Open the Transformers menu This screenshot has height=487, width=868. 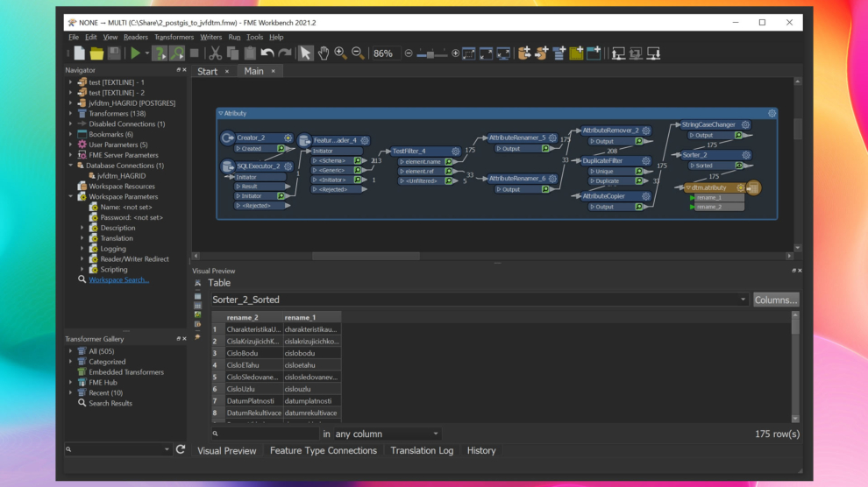coord(174,37)
